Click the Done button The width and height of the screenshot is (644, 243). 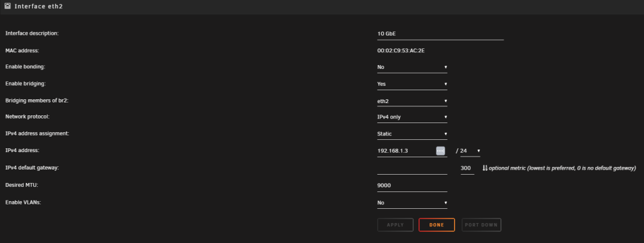(437, 225)
